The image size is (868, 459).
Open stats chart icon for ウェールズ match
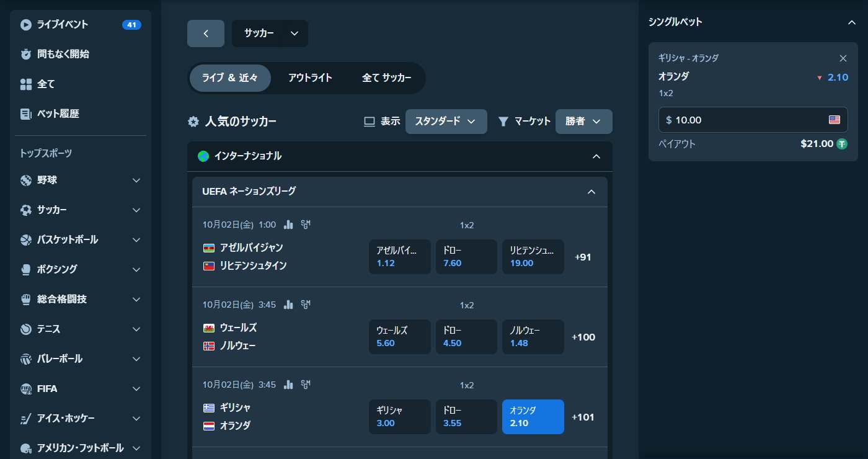point(288,305)
